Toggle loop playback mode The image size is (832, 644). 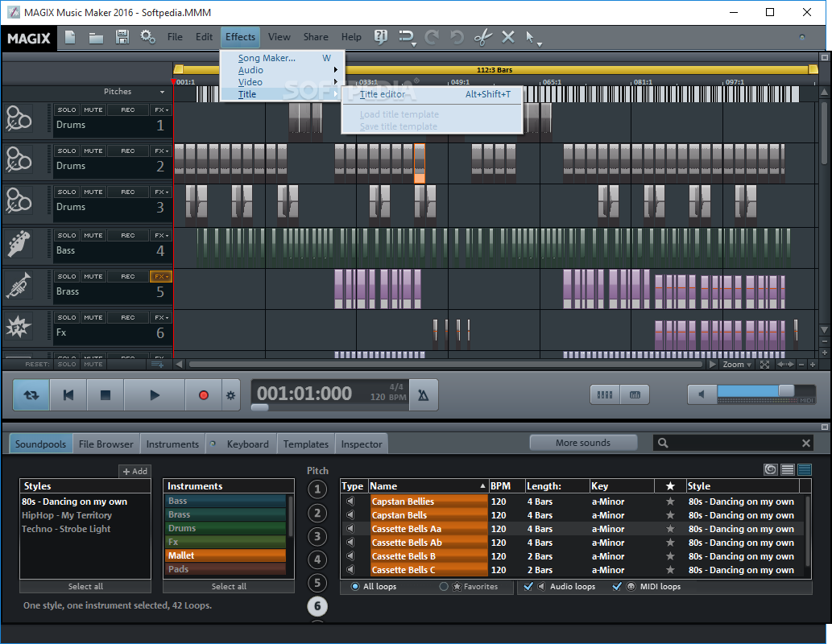(31, 394)
